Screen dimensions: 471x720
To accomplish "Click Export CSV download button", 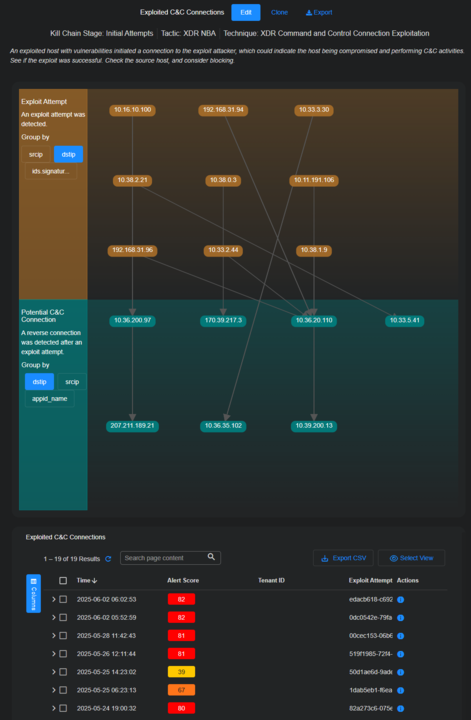I will point(343,558).
